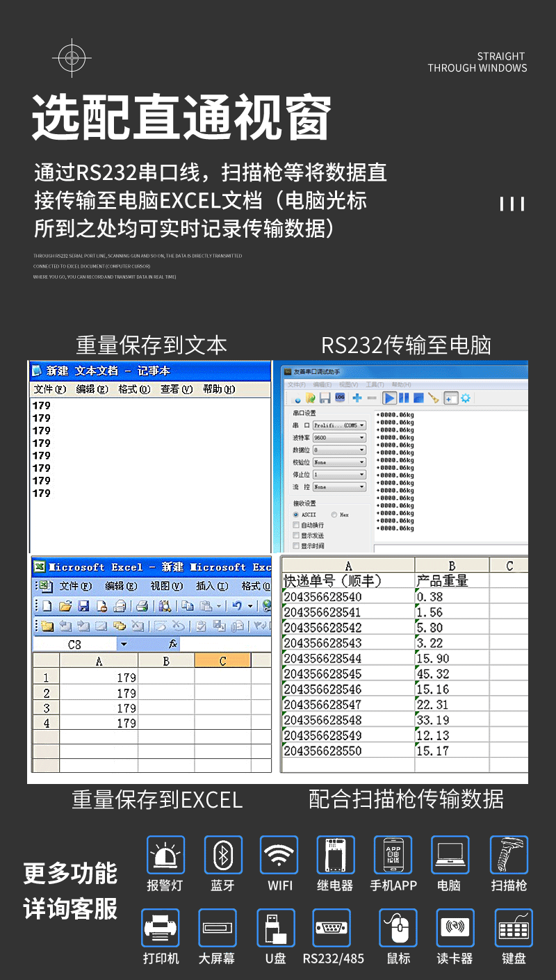Clear received data with the broom icon
Viewport: 556px width, 980px height.
click(x=433, y=397)
